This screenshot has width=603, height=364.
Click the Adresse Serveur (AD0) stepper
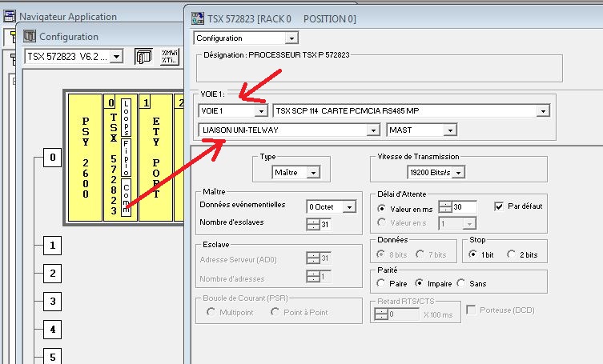(x=313, y=258)
